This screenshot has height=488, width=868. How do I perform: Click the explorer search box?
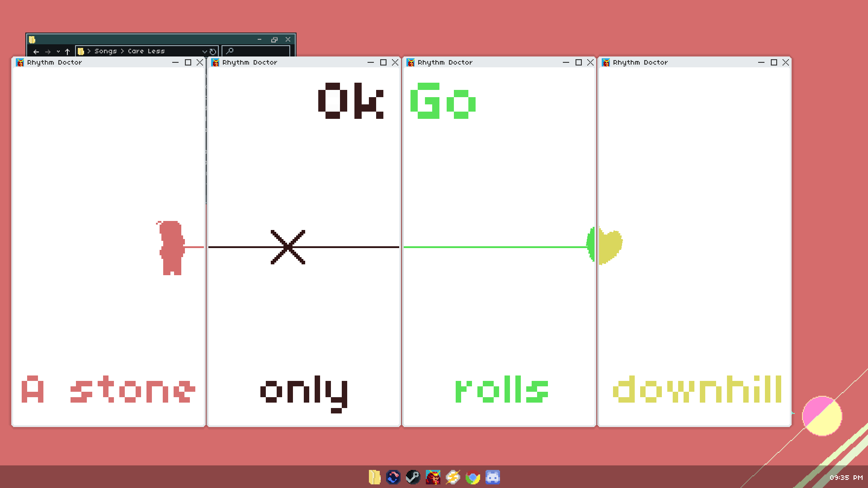tap(257, 52)
